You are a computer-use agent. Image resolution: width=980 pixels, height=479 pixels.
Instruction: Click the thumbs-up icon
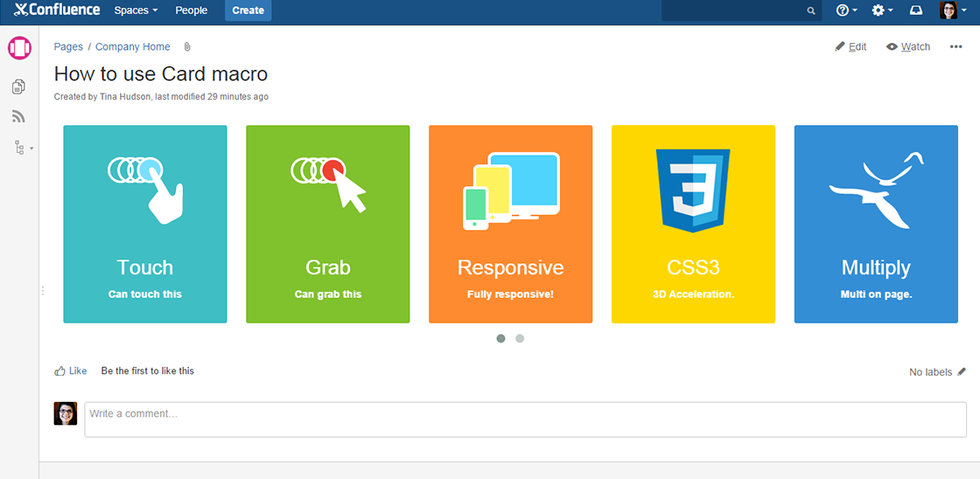tap(60, 371)
